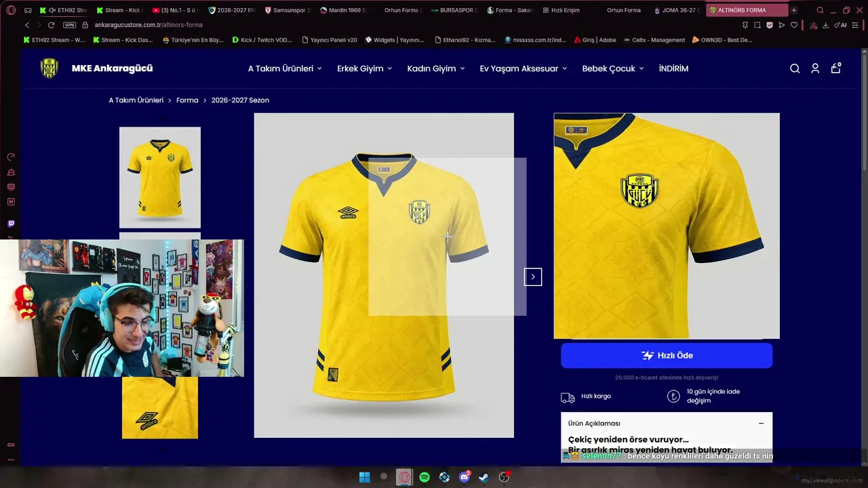Open the shopping cart bag icon
The height and width of the screenshot is (488, 868).
[835, 68]
